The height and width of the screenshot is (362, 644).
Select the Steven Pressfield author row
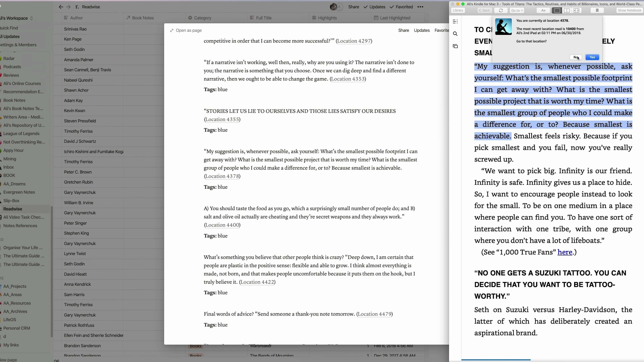80,121
